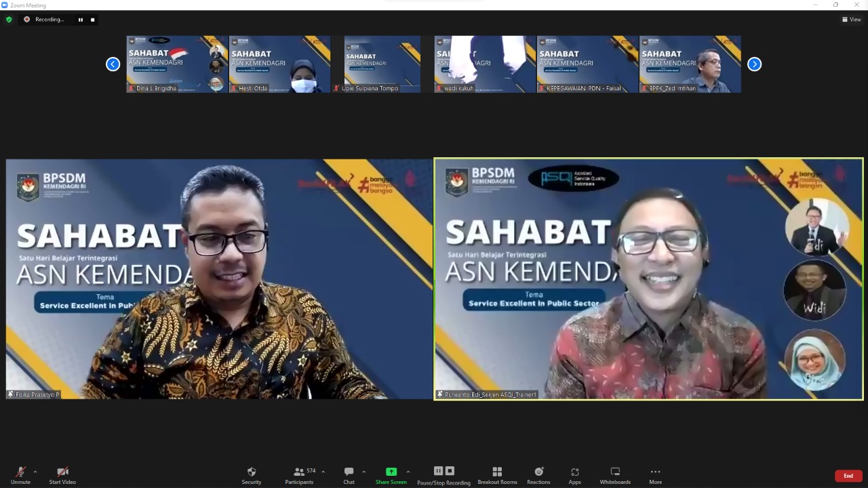
Task: Start Video from the toolbar
Action: coord(62,475)
